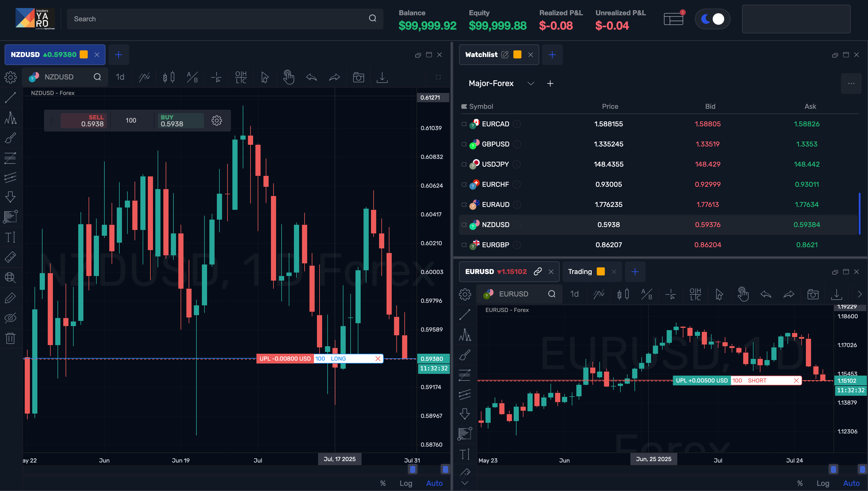Toggle Auto scaling on the NZDUSD chart

[434, 483]
